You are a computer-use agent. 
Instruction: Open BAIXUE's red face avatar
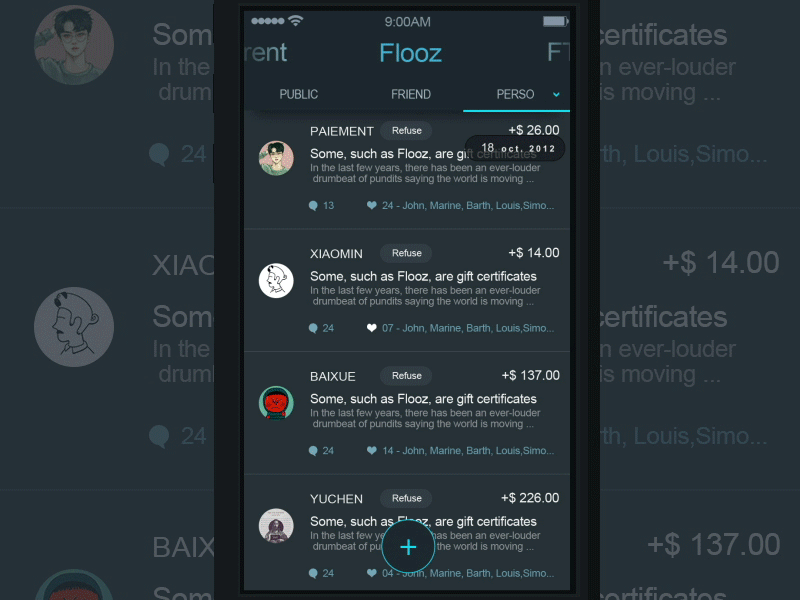(x=276, y=403)
